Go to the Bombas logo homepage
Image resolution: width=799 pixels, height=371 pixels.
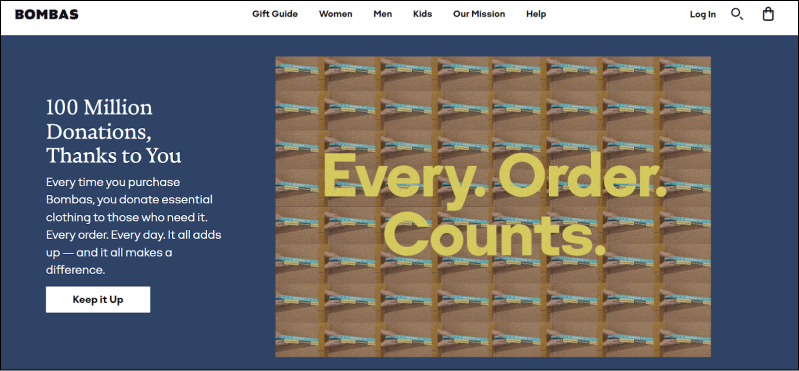point(46,14)
